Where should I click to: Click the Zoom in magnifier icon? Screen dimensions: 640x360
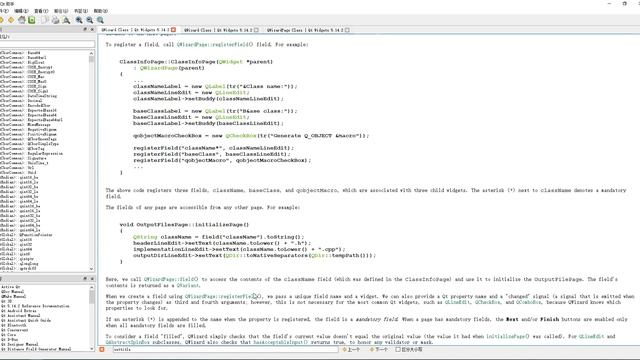tap(79, 20)
